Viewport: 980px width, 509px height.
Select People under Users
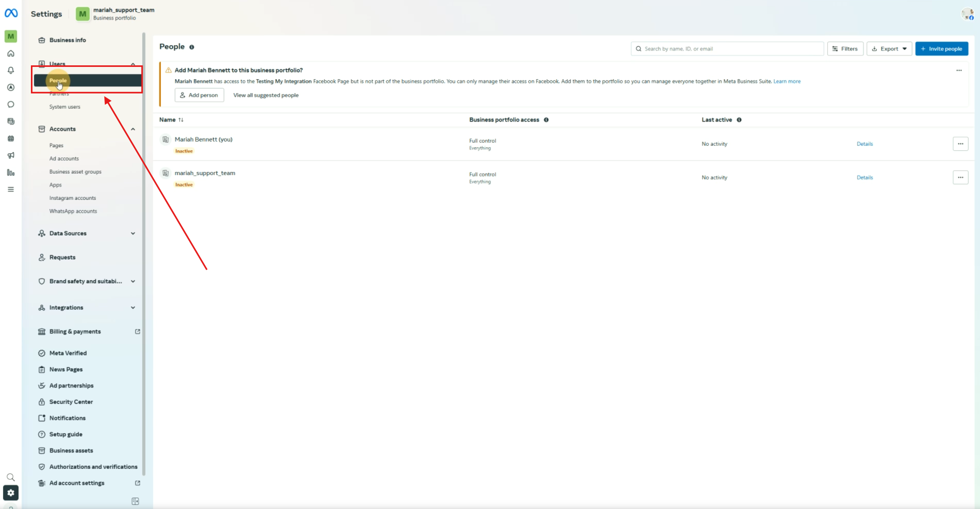87,80
